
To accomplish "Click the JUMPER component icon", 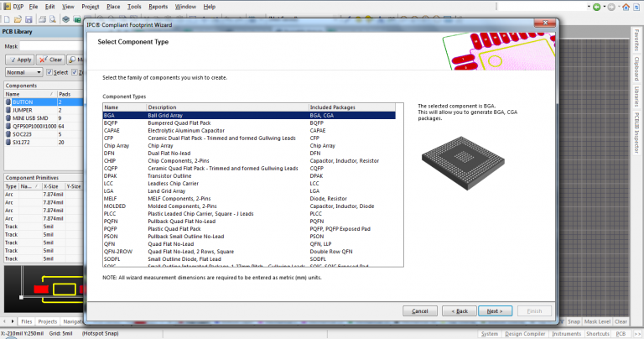I will click(8, 110).
